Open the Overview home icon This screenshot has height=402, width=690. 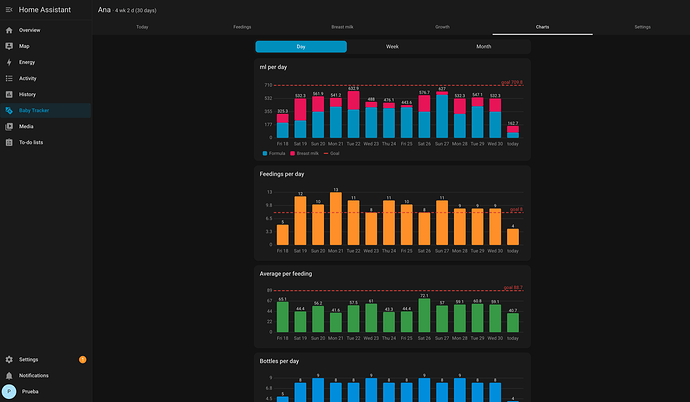pyautogui.click(x=9, y=30)
